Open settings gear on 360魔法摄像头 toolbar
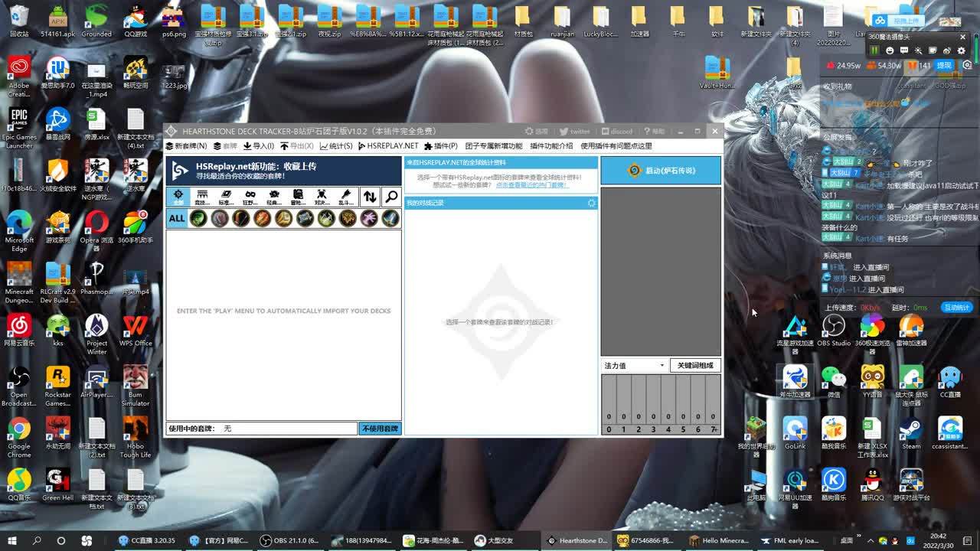The image size is (980, 551). pyautogui.click(x=962, y=51)
